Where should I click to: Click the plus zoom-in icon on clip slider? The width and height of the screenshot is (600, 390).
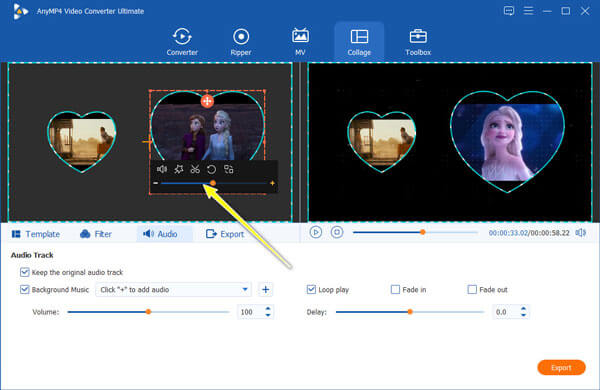coord(272,183)
